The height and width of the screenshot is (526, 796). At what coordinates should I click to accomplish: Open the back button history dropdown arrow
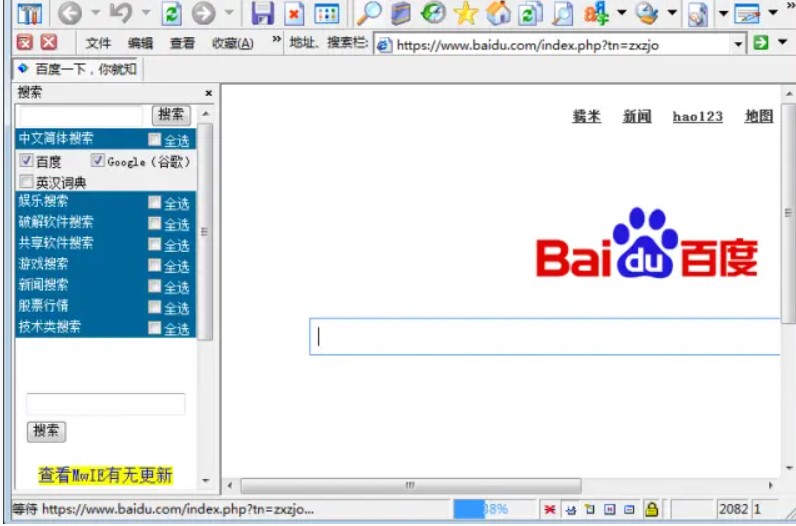pyautogui.click(x=95, y=12)
